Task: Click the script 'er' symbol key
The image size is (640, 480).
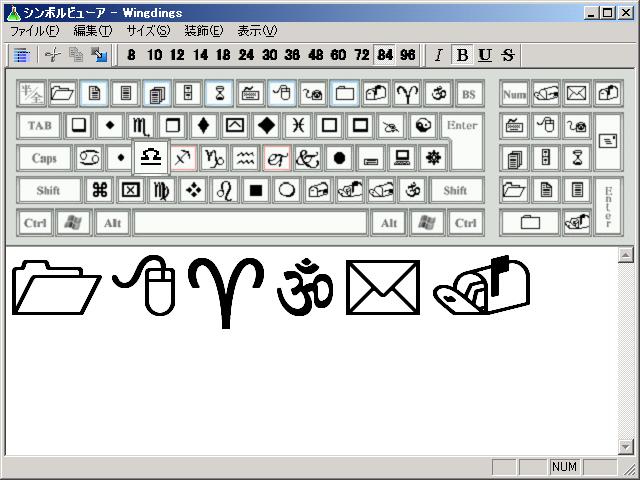Action: click(277, 158)
